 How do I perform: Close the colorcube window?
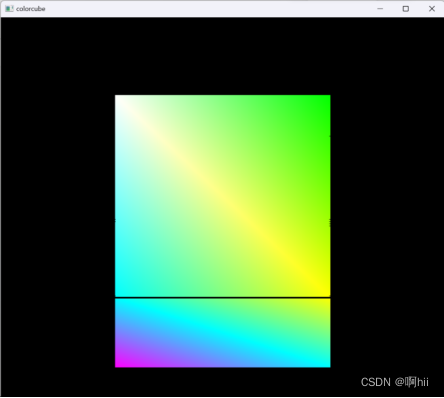[x=432, y=9]
